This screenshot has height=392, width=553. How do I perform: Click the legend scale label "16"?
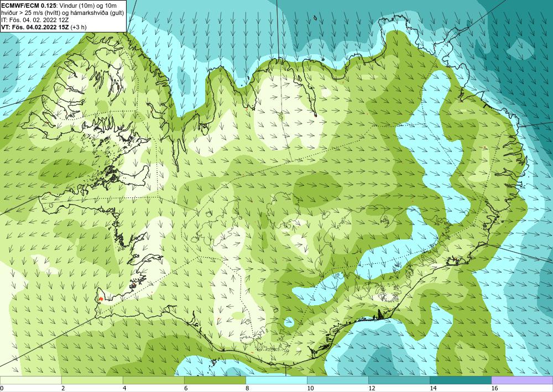(x=495, y=388)
